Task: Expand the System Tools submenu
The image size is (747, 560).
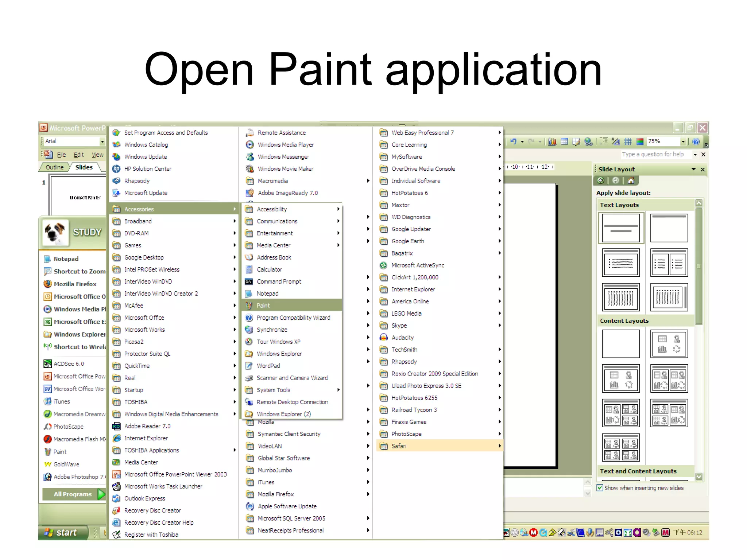Action: click(274, 390)
